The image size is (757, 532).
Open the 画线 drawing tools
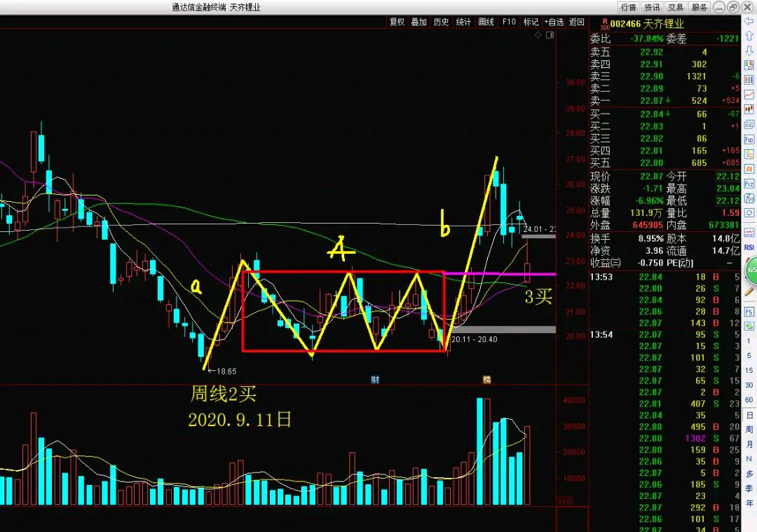(x=486, y=22)
